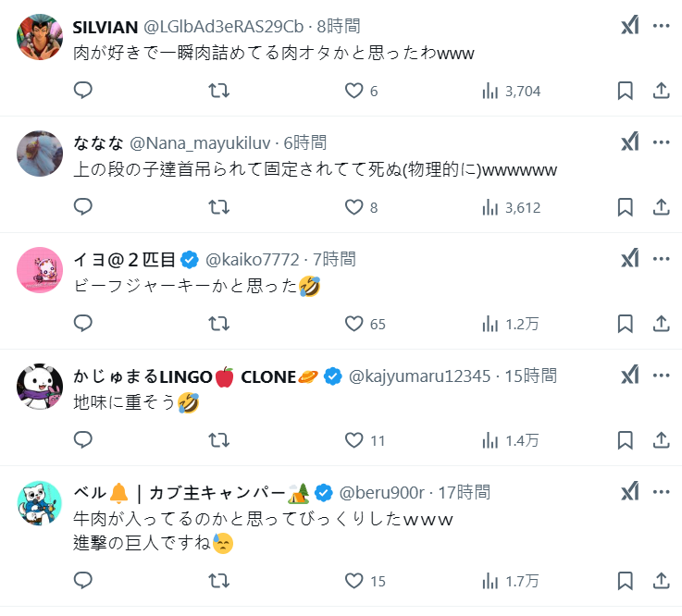
Task: Open SILVIAN's profile picture
Action: 40,37
